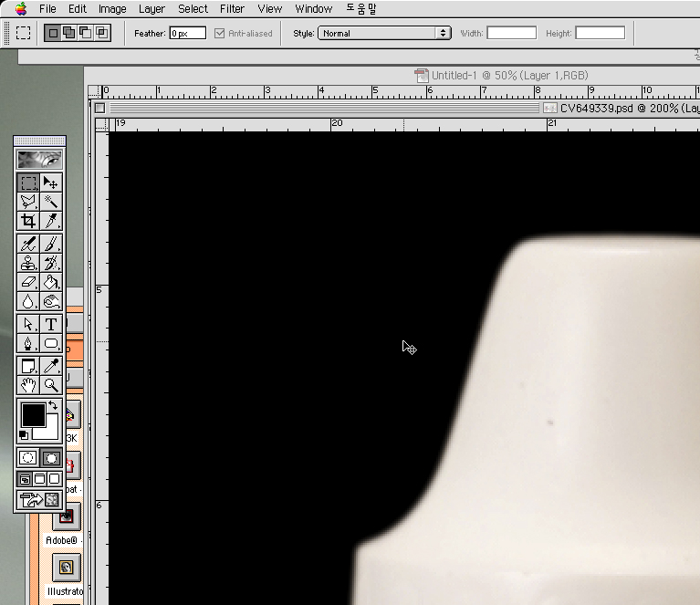Open the marquee tool preset picker
Viewport: 700px width, 605px height.
point(23,33)
